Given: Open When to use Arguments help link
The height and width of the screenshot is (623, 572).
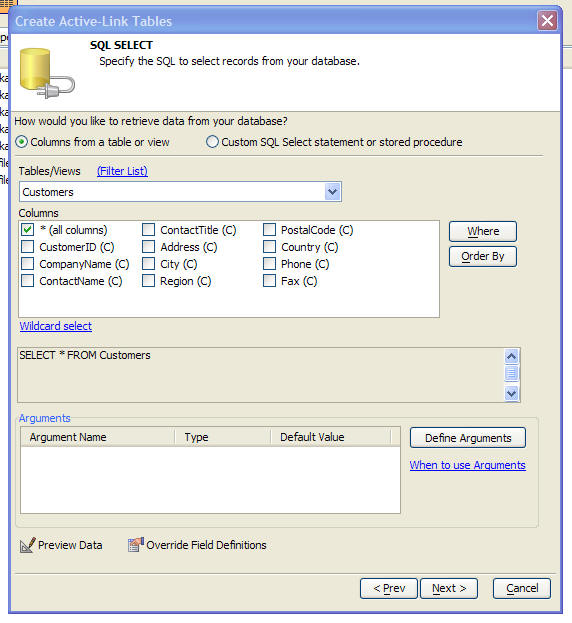Looking at the screenshot, I should (468, 465).
